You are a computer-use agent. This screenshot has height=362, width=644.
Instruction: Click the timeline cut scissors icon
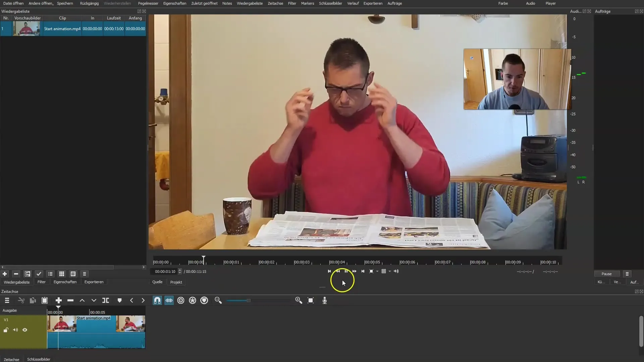(x=21, y=301)
